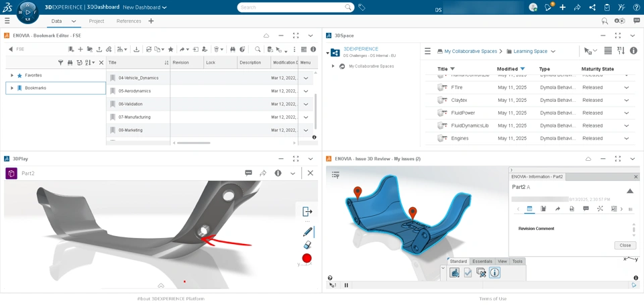Click the comment icon in the Part2 information panel
This screenshot has height=305, width=644.
(586, 208)
